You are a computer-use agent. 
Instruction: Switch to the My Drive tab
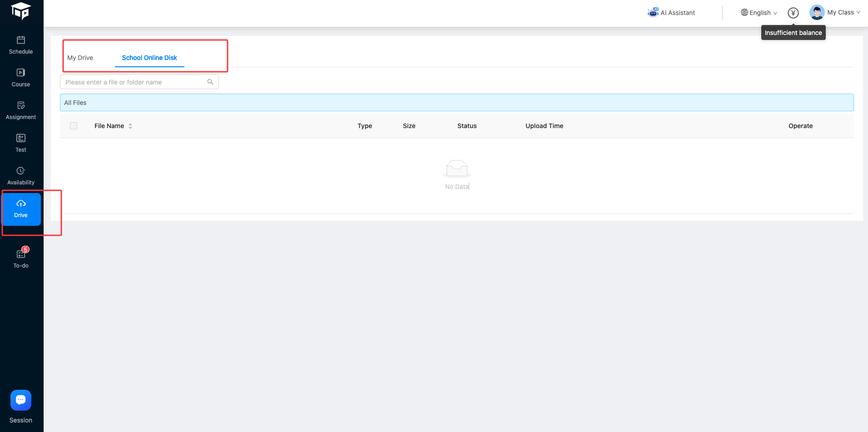click(x=80, y=57)
